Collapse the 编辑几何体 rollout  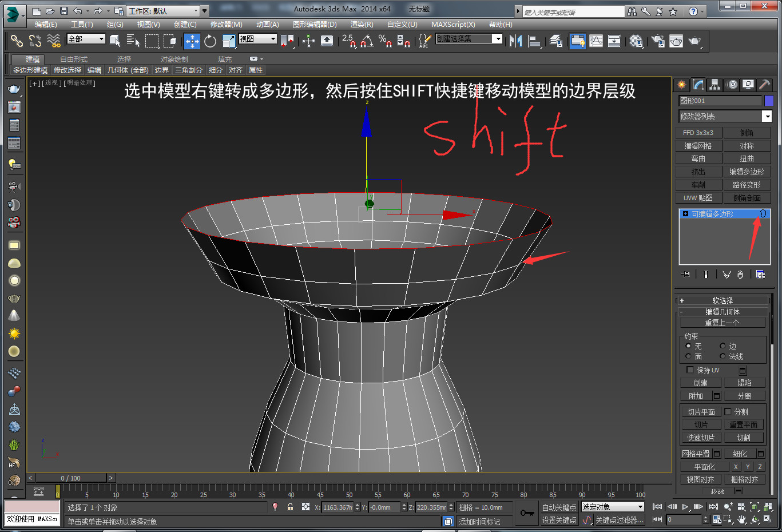[723, 312]
